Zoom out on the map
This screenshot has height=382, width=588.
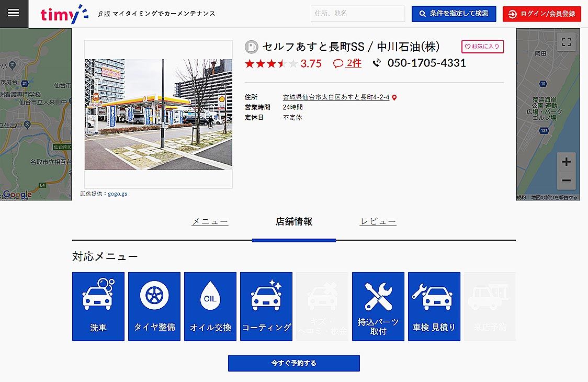coord(566,181)
